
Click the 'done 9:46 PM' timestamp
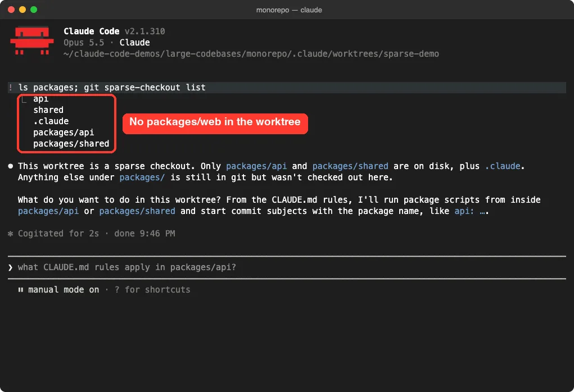[x=144, y=234]
